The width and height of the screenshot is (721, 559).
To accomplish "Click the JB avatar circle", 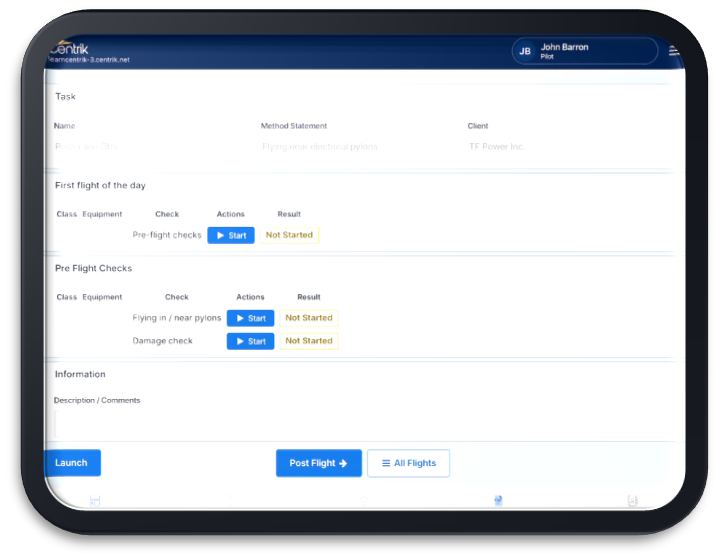I will click(525, 51).
